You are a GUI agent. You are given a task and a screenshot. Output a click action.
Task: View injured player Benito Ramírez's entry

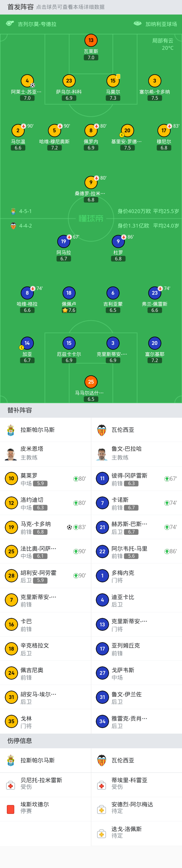pyautogui.click(x=45, y=783)
